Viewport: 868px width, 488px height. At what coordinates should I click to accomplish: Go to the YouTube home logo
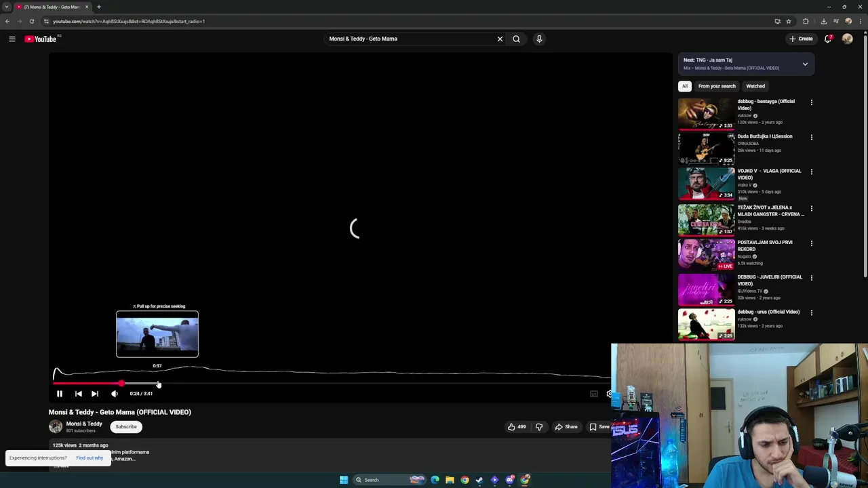coord(41,39)
